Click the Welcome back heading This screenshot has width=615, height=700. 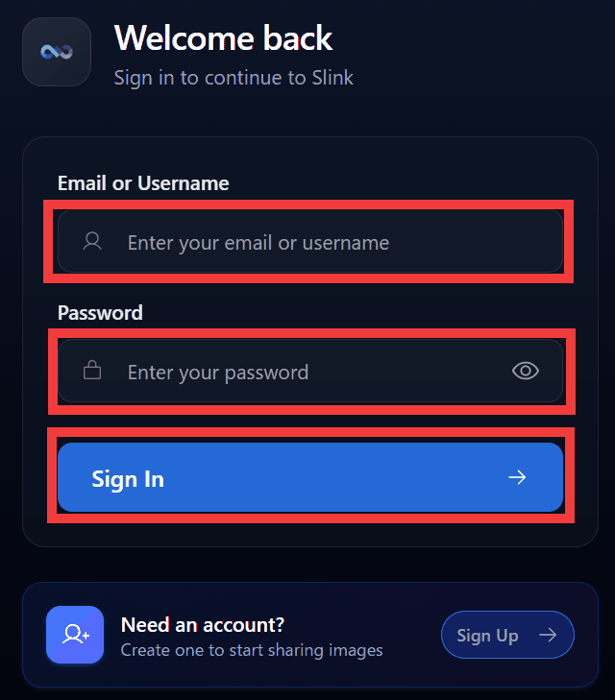pos(223,38)
